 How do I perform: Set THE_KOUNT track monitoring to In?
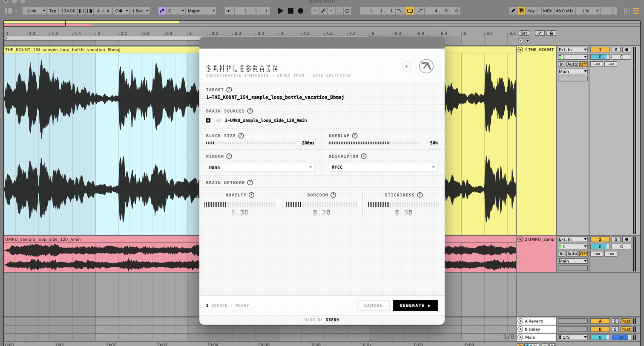561,64
